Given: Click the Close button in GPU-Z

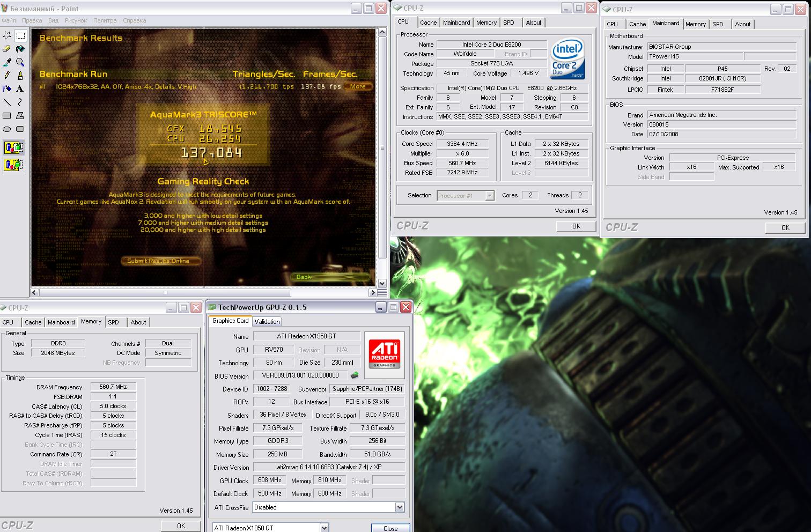Looking at the screenshot, I should click(390, 528).
